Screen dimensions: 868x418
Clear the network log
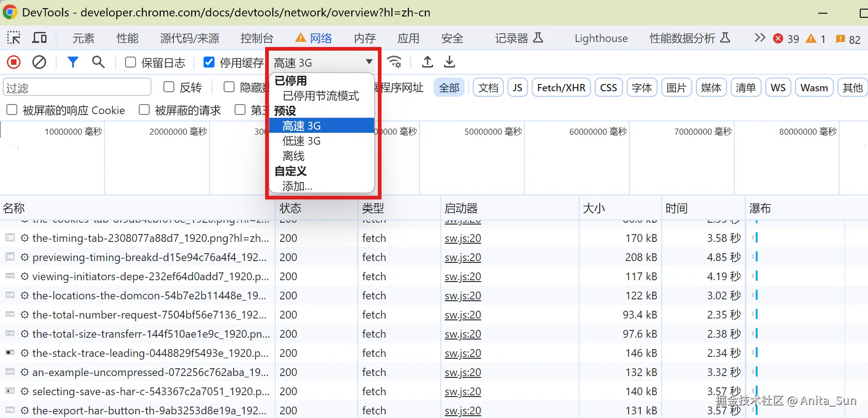39,62
